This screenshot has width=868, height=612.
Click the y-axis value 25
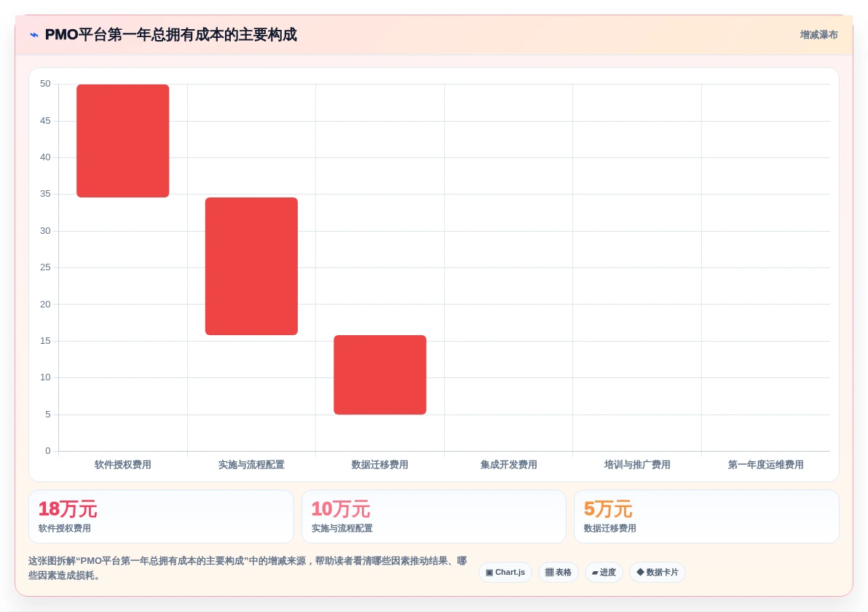click(x=45, y=267)
